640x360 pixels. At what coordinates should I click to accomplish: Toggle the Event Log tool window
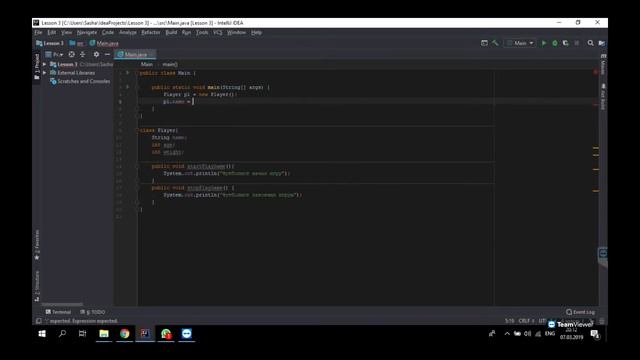580,312
